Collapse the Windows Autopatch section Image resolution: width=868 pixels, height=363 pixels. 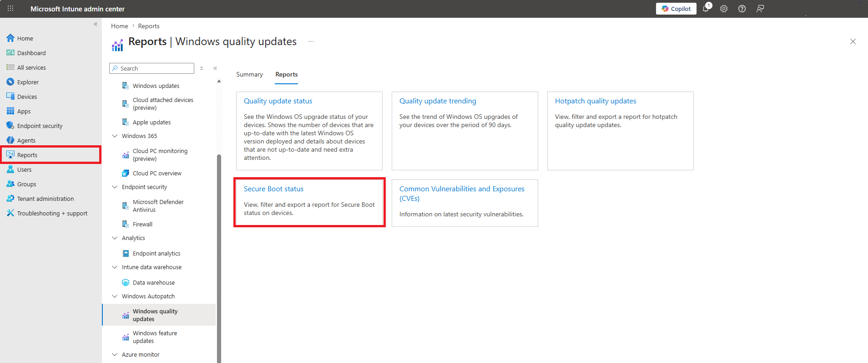pyautogui.click(x=115, y=296)
